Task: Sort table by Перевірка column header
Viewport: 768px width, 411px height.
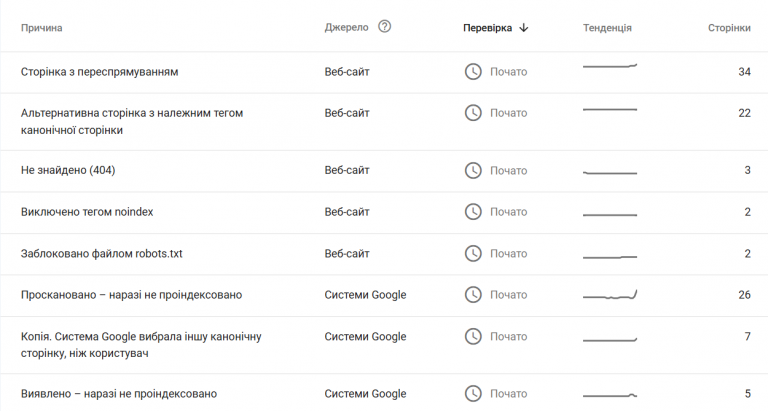Action: [x=487, y=28]
